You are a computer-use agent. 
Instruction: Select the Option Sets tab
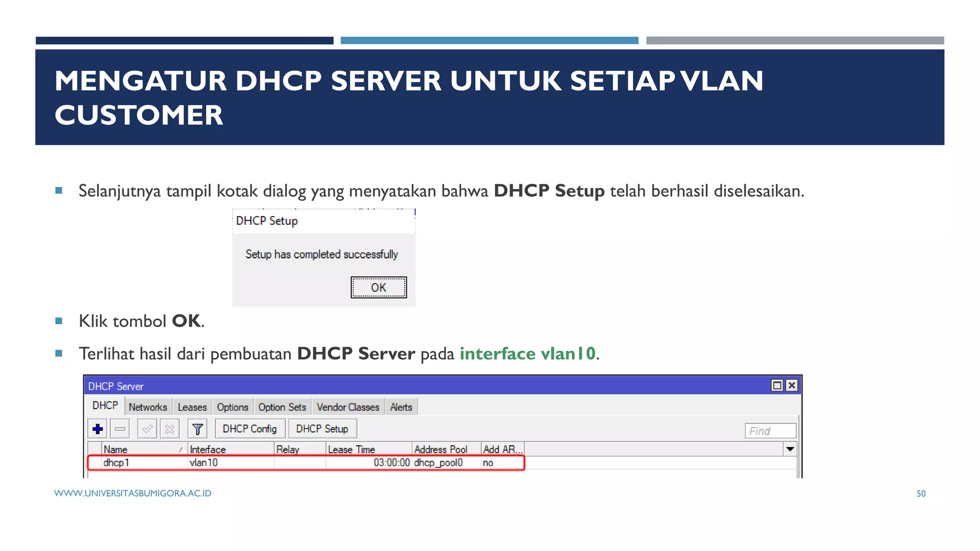pyautogui.click(x=282, y=407)
